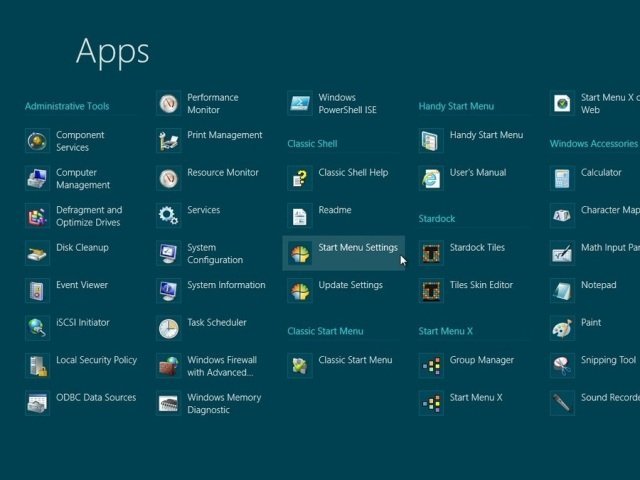
Task: Launch Windows Memory Diagnostic icon
Action: click(x=169, y=403)
